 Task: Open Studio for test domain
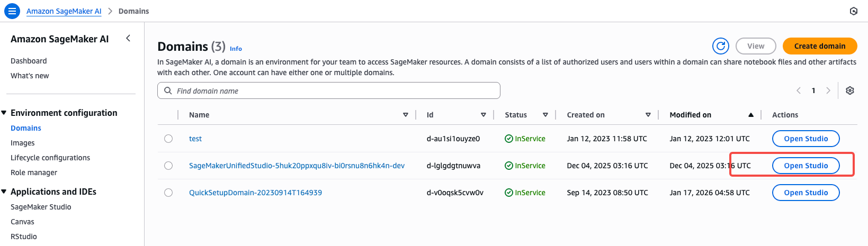(x=806, y=139)
